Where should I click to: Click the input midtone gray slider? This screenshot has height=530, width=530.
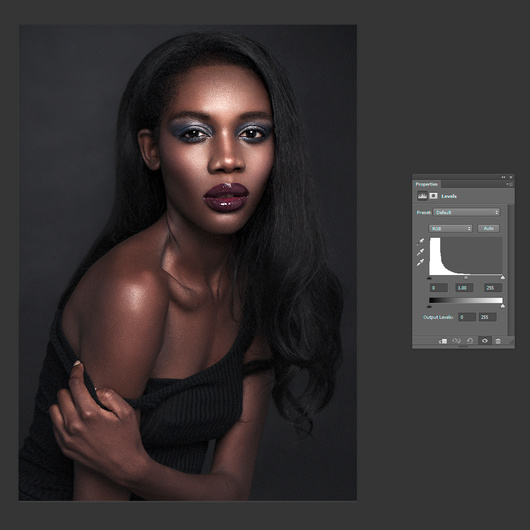coord(466,278)
